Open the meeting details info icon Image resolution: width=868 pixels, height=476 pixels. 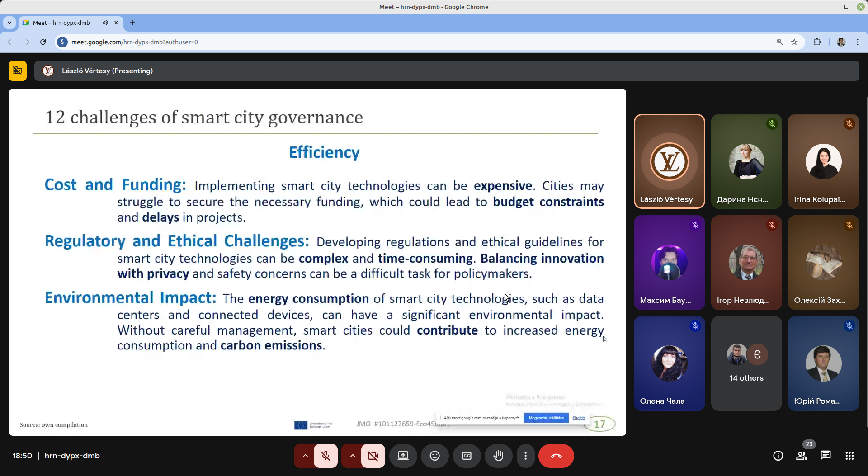coord(778,456)
